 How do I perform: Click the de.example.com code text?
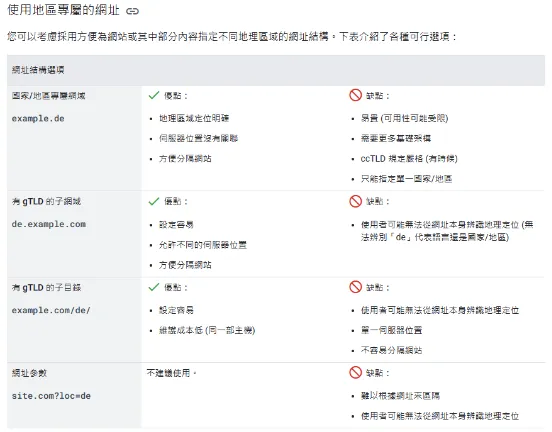pyautogui.click(x=49, y=224)
